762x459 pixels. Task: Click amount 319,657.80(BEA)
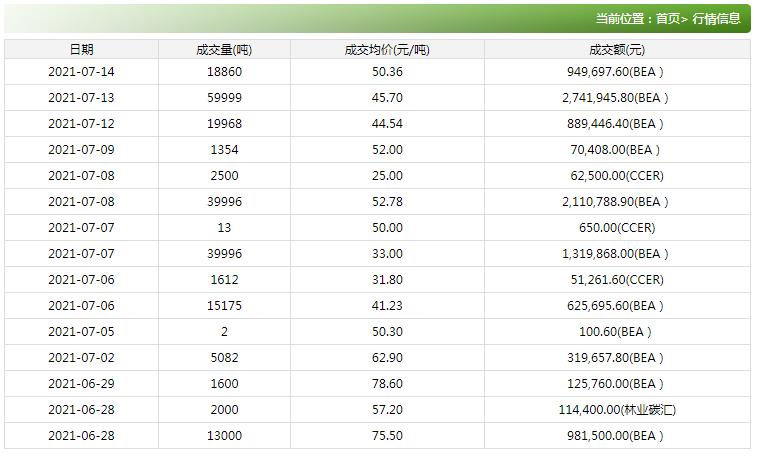click(x=615, y=357)
